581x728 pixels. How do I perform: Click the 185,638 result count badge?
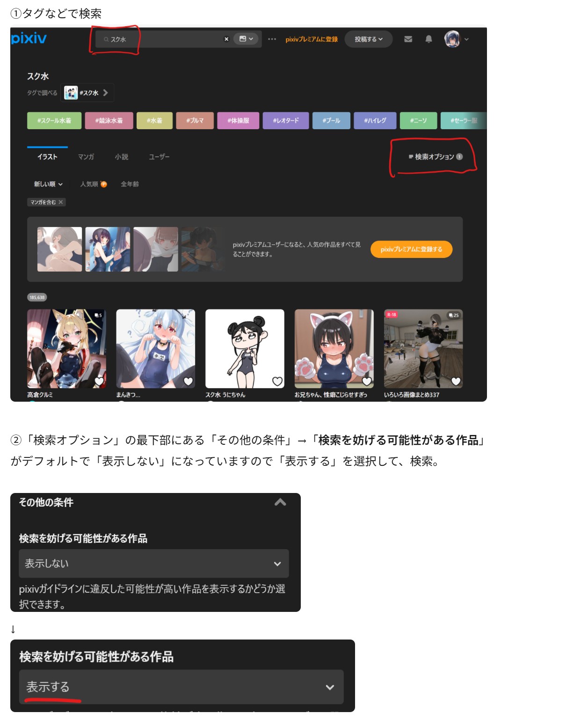click(x=37, y=298)
